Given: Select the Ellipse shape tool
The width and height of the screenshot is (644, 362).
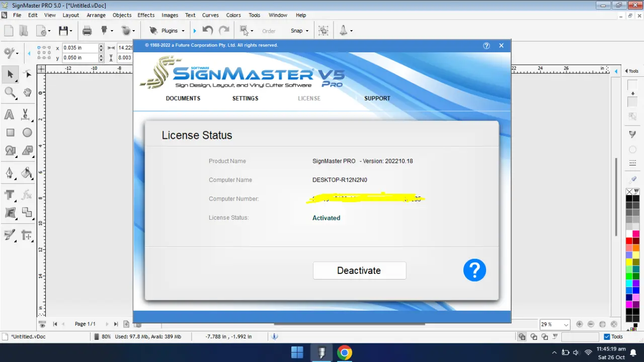Looking at the screenshot, I should coord(27,133).
